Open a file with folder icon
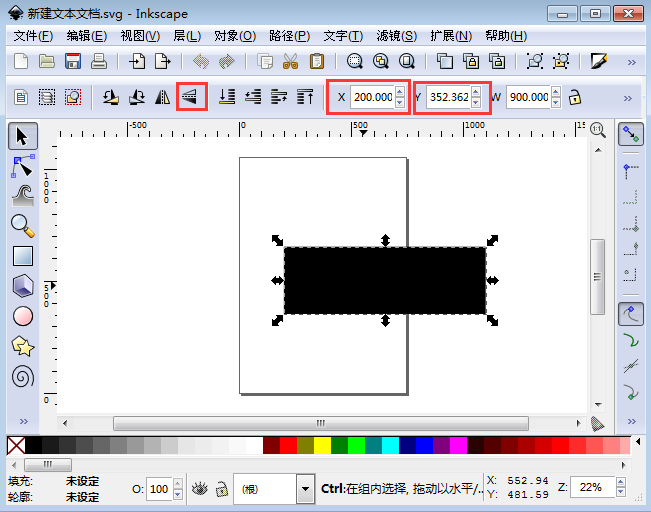Image resolution: width=651 pixels, height=512 pixels. (46, 61)
